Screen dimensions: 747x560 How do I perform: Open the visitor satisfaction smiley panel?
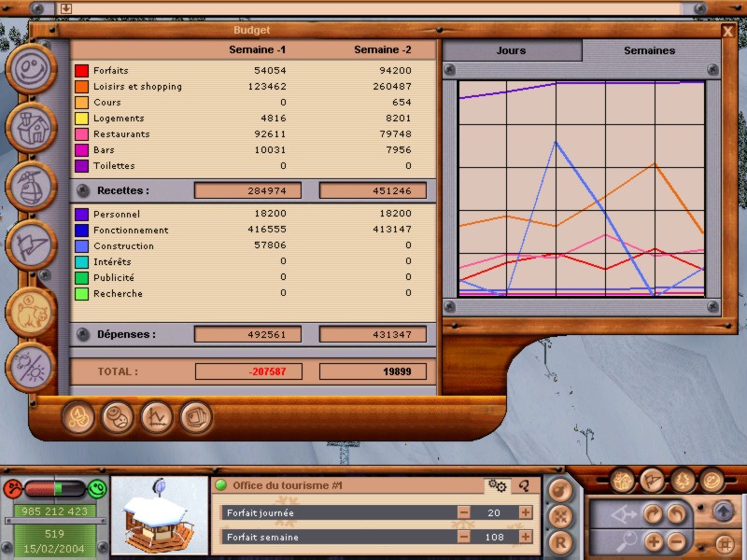(31, 69)
